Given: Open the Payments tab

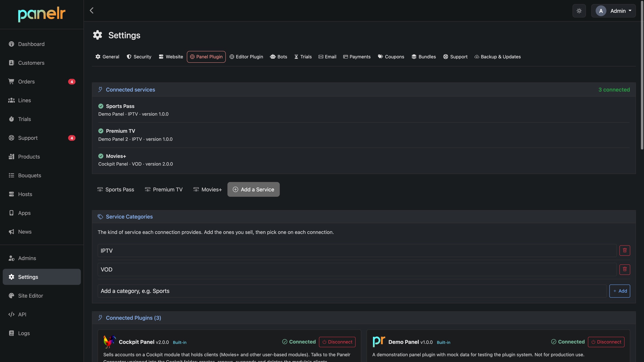Looking at the screenshot, I should point(357,57).
